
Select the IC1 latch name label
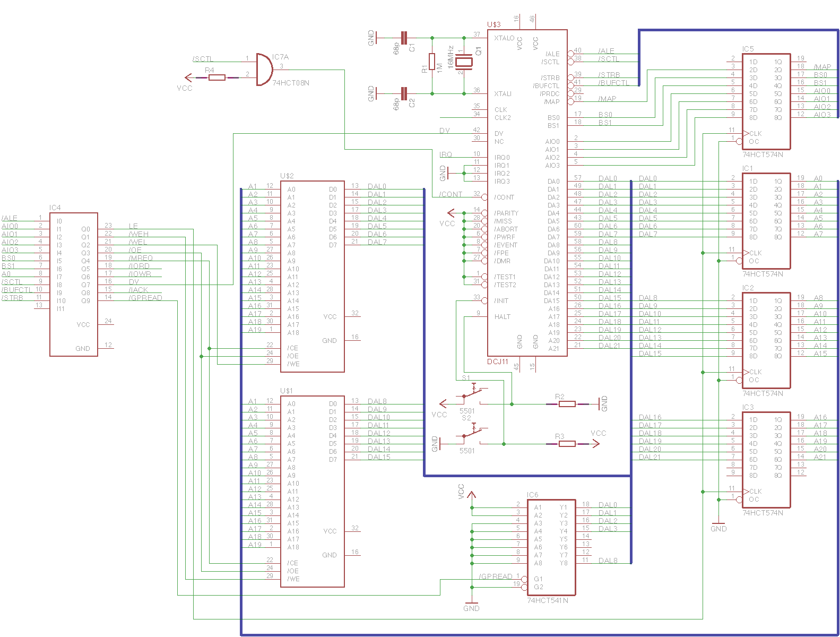tap(748, 168)
